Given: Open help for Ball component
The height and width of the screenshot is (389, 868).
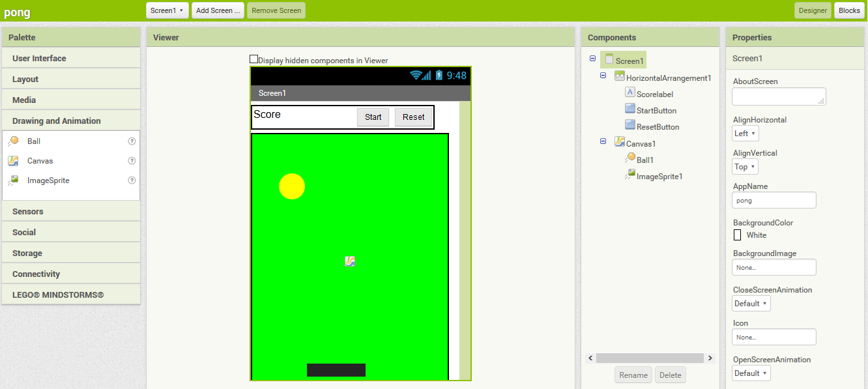Looking at the screenshot, I should tap(132, 141).
